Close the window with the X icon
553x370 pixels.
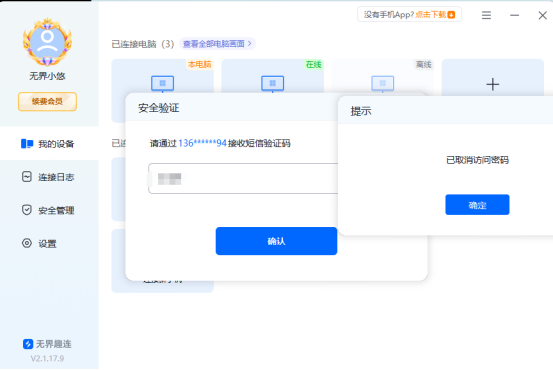click(x=542, y=15)
